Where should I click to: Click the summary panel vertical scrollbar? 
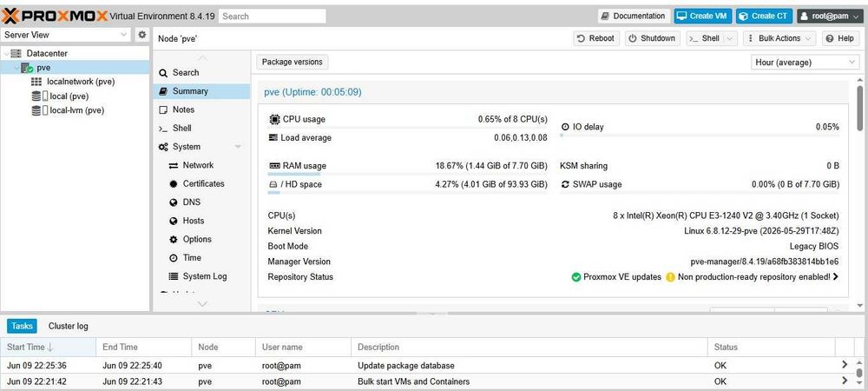[x=859, y=108]
